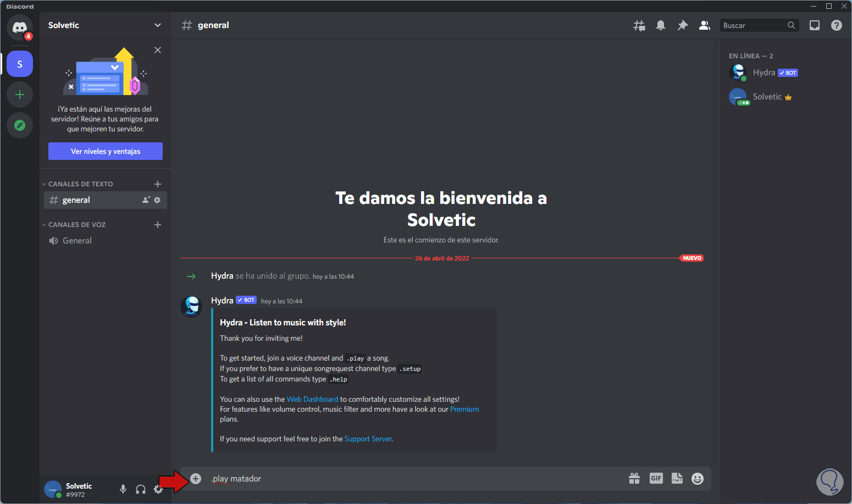
Task: Close the server boost banner
Action: 158,50
